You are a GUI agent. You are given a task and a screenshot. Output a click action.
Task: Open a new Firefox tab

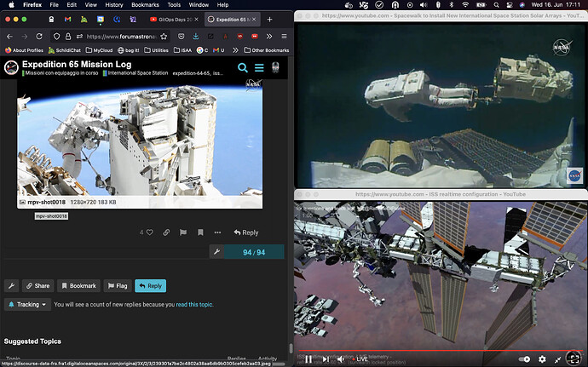click(x=269, y=19)
